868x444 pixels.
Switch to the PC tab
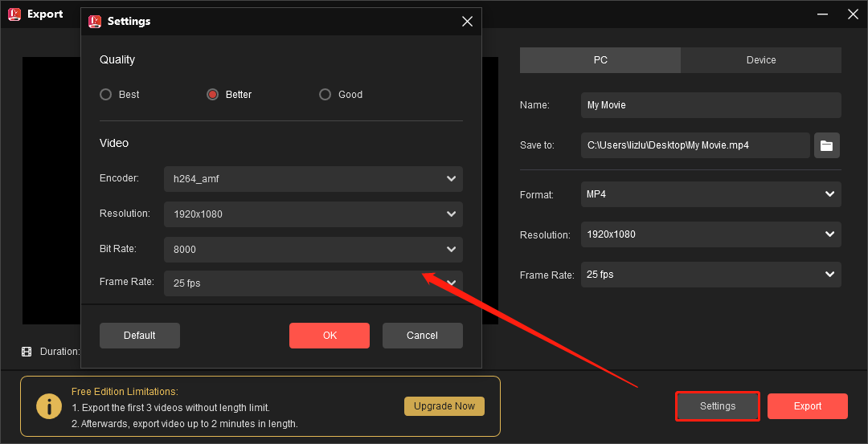[600, 59]
